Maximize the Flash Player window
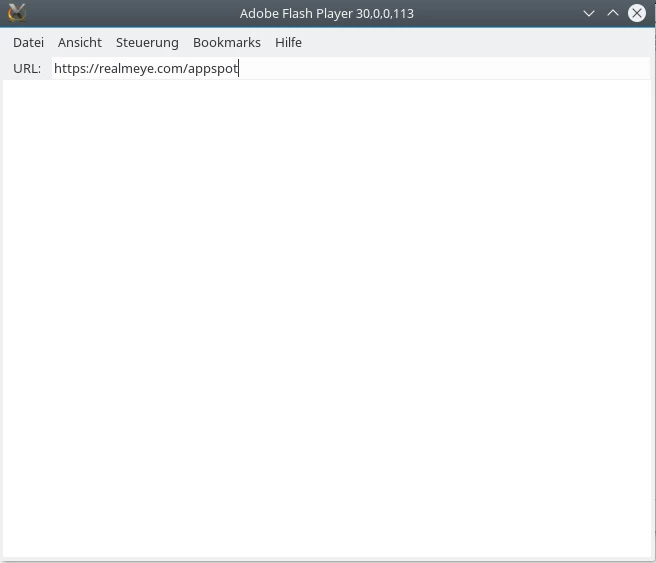656x563 pixels. pyautogui.click(x=613, y=13)
